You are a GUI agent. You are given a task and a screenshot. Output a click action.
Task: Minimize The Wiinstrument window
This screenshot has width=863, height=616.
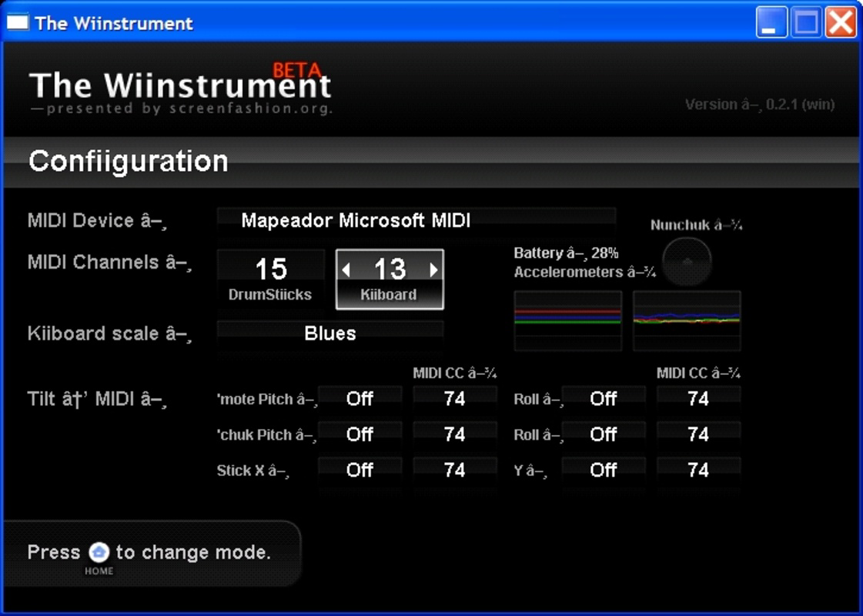click(x=771, y=22)
